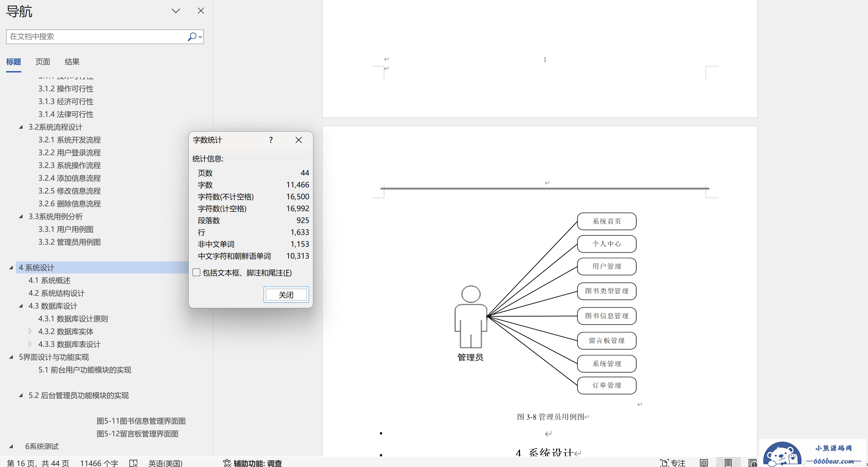Viewport: 868px width, 467px height.
Task: Go to 图5-11图书信息管理界面图 entry
Action: coord(141,421)
